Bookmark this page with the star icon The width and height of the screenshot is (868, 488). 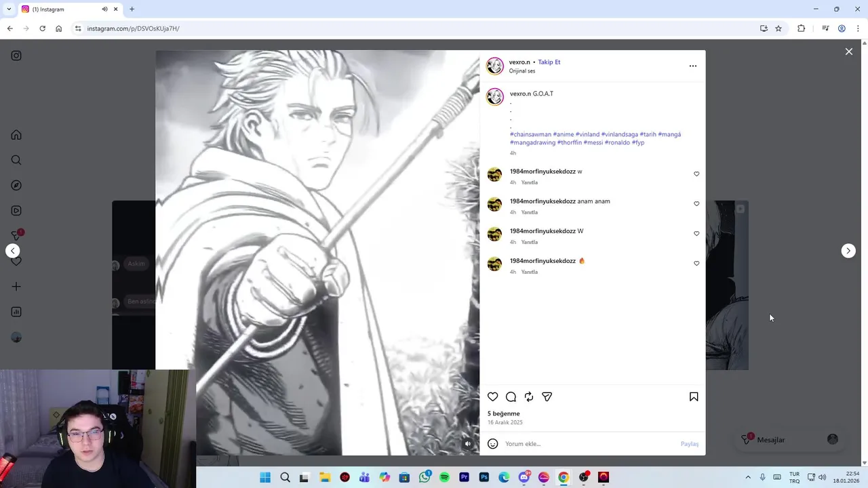coord(778,28)
